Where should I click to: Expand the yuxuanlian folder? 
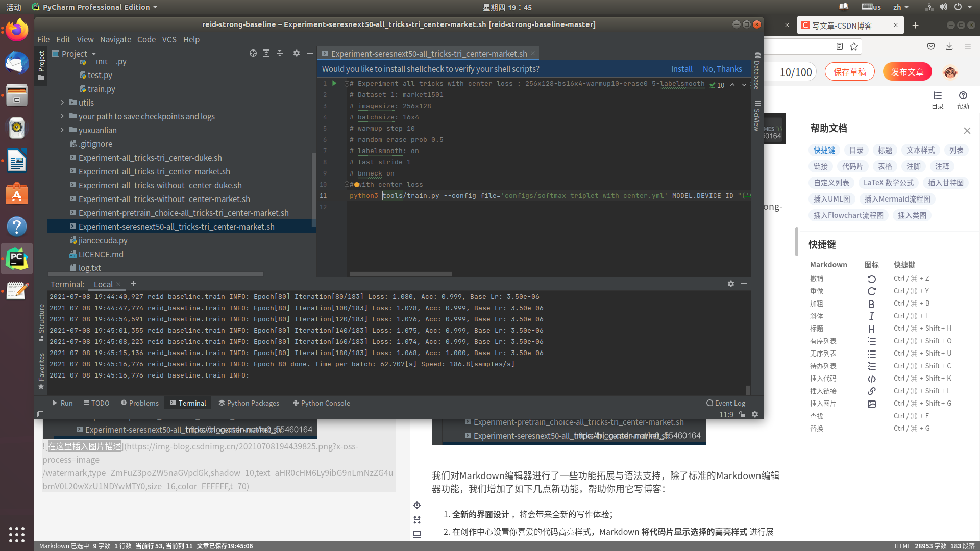point(63,130)
